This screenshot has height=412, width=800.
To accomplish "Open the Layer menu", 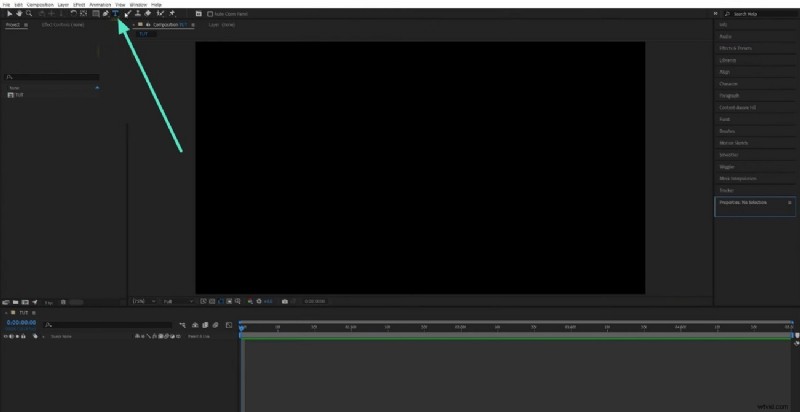I will [x=63, y=5].
